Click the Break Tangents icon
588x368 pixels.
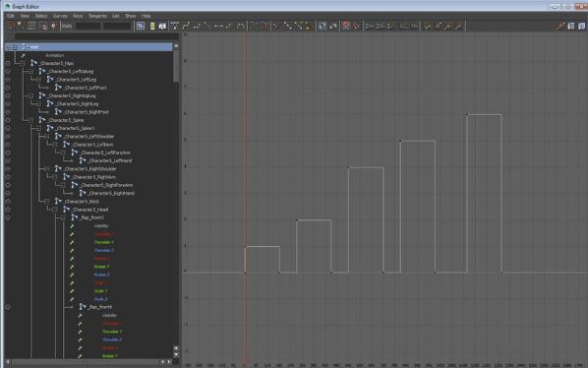(276, 26)
